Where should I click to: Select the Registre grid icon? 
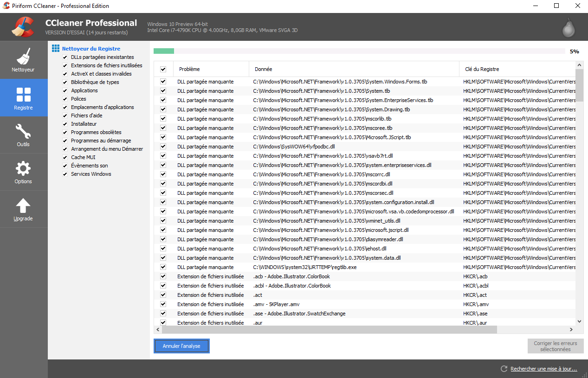tap(24, 94)
